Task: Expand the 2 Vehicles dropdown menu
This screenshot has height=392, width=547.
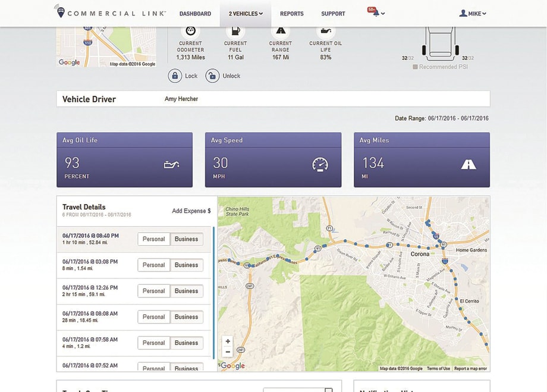Action: point(246,14)
